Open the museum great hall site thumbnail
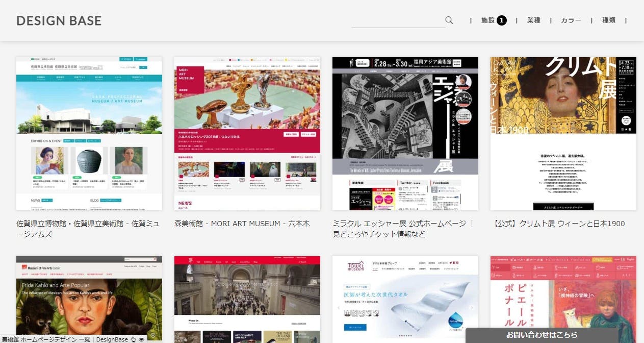This screenshot has height=343, width=644. click(247, 300)
